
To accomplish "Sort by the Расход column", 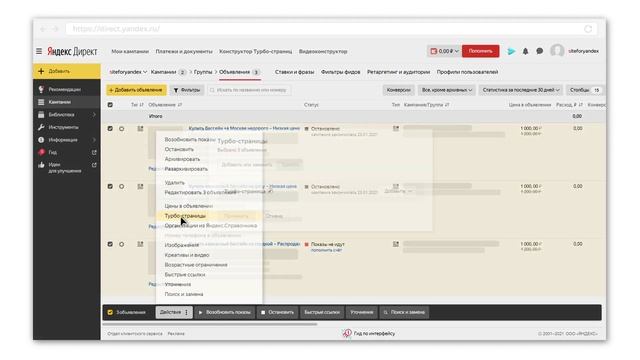I will 569,105.
